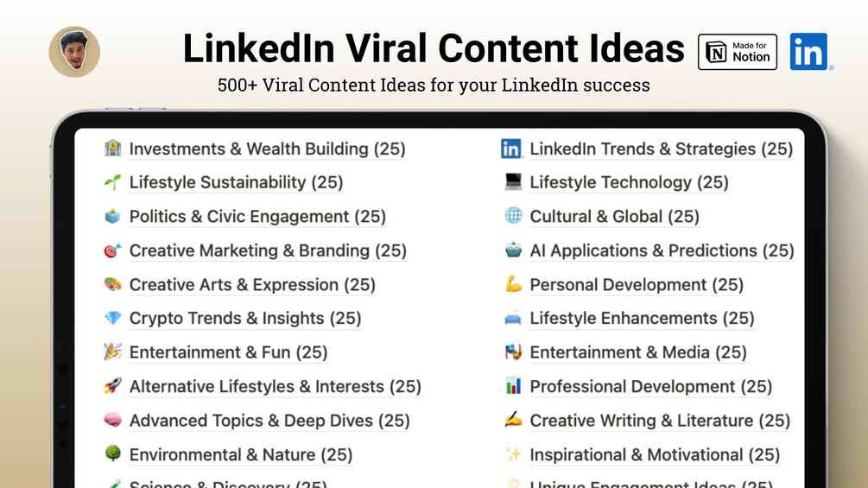This screenshot has height=488, width=868.
Task: Click the seedling icon beside Lifestyle Sustainability
Action: tap(113, 182)
